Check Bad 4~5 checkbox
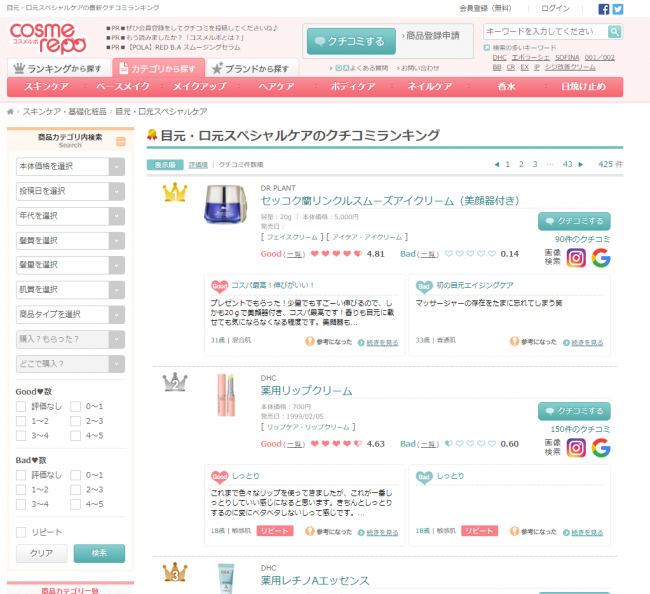Image resolution: width=650 pixels, height=594 pixels. (x=75, y=504)
